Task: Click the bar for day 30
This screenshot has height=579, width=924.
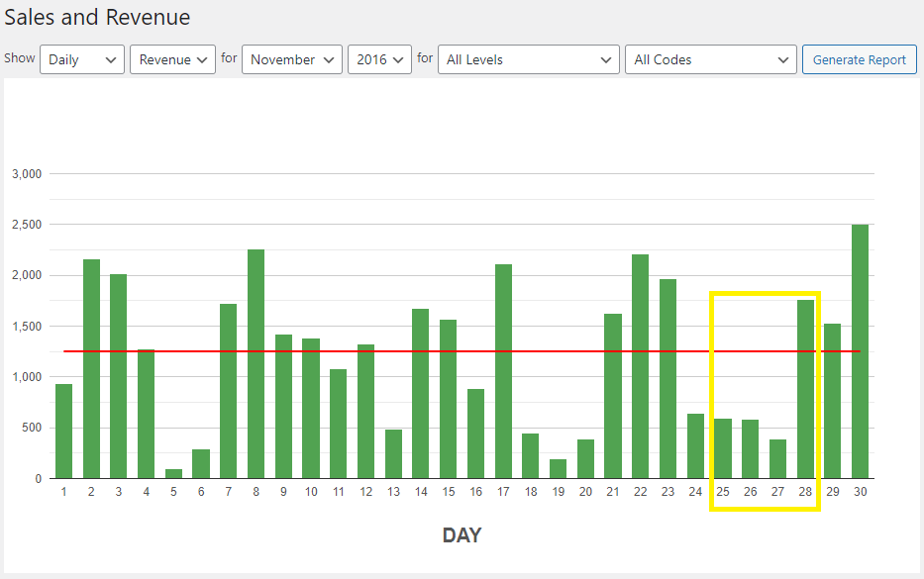Action: coord(860,351)
